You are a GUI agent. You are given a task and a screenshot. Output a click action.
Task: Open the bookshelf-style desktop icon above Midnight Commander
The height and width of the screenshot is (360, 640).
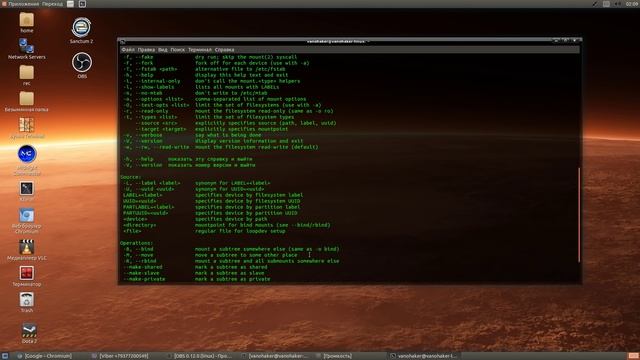[x=27, y=128]
